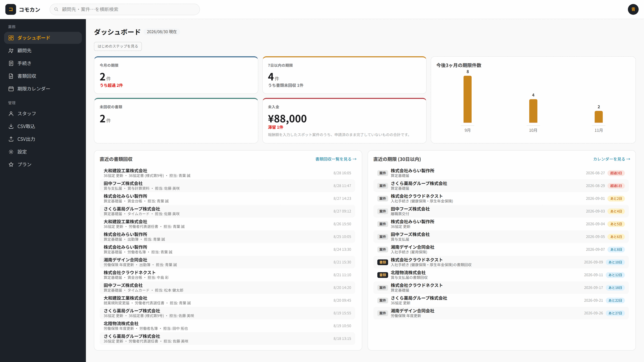
Task: Click the search magnifier icon
Action: coord(56,9)
